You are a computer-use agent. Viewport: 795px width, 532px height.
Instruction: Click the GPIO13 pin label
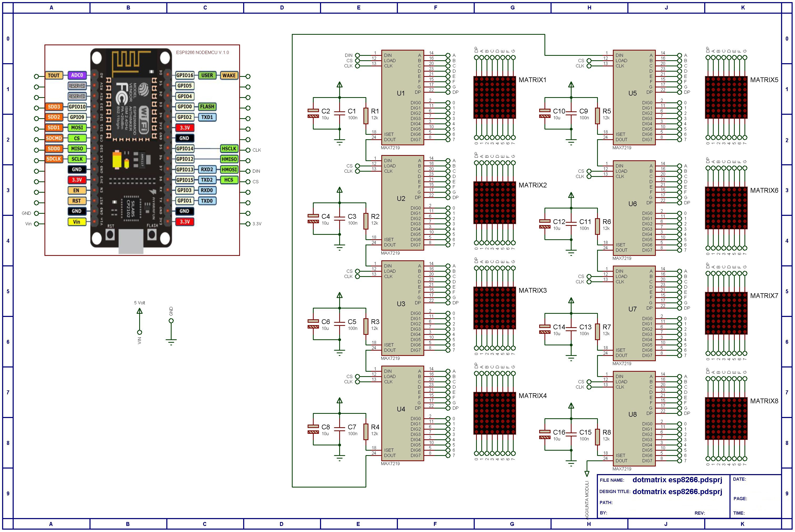[x=185, y=169]
